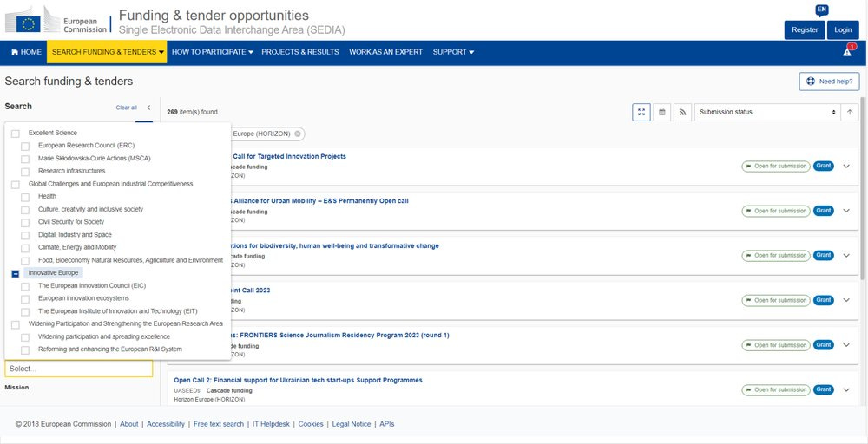This screenshot has width=868, height=444.
Task: Check European Research Council (ERC)
Action: (25, 146)
